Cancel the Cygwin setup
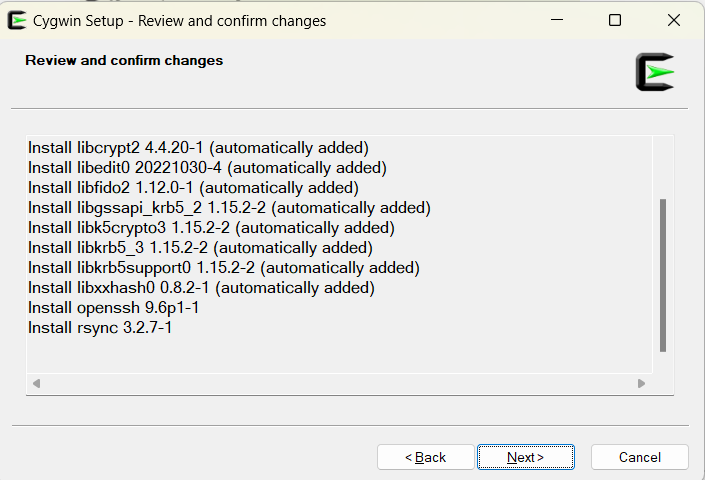The image size is (705, 480). [x=640, y=457]
